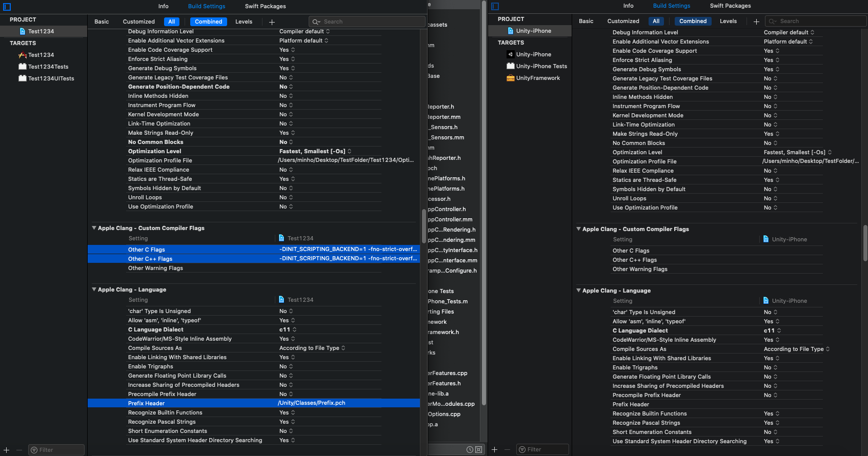
Task: Choose Customized filter in right window
Action: [x=623, y=21]
